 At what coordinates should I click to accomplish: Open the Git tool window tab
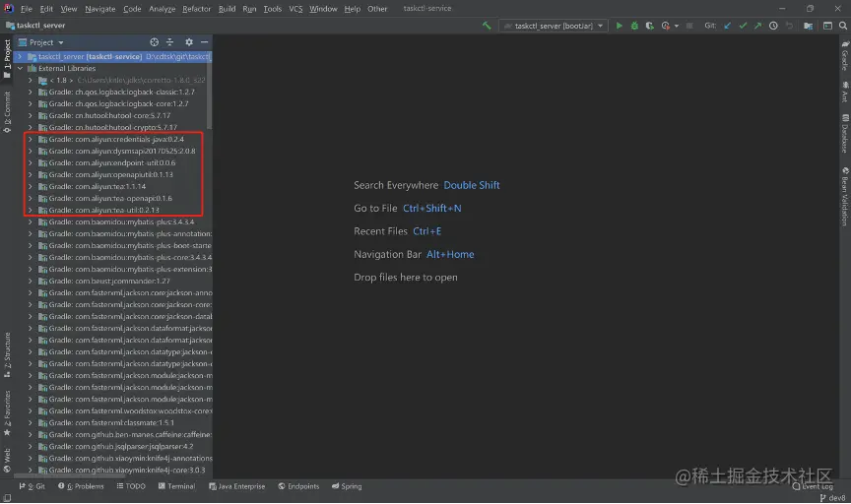coord(33,486)
